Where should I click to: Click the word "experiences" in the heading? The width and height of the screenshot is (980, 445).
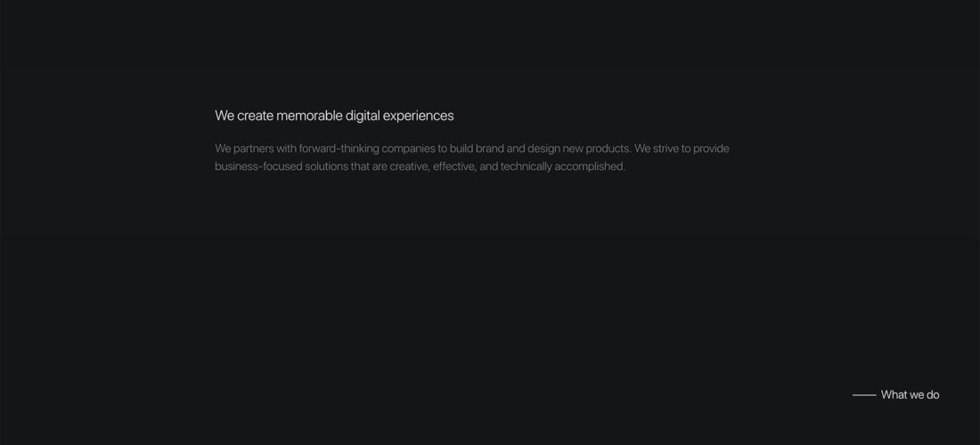point(418,116)
